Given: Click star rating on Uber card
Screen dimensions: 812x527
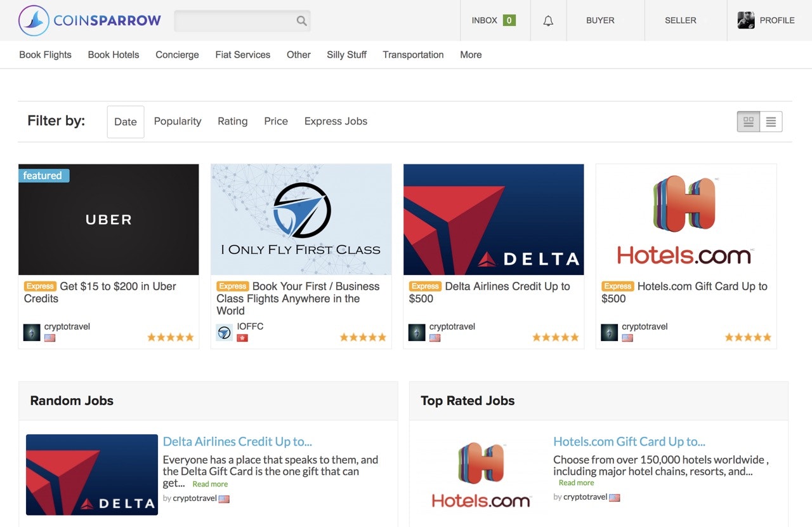Looking at the screenshot, I should (171, 337).
